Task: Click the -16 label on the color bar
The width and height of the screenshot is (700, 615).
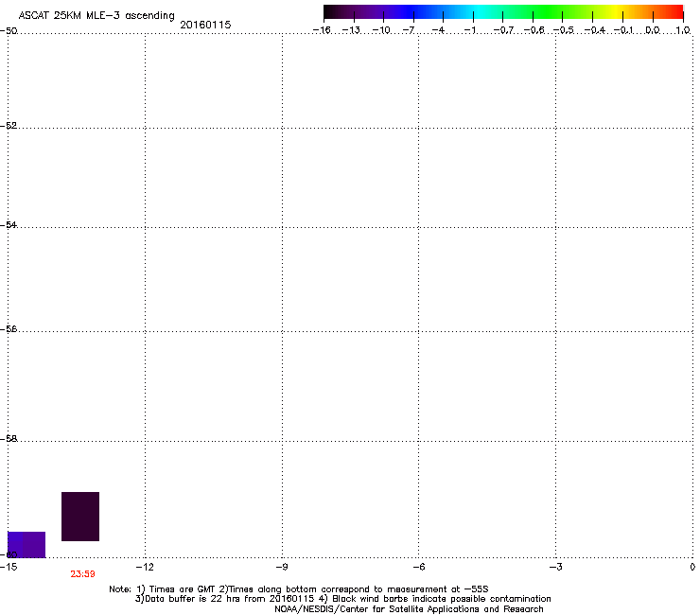Action: point(322,30)
